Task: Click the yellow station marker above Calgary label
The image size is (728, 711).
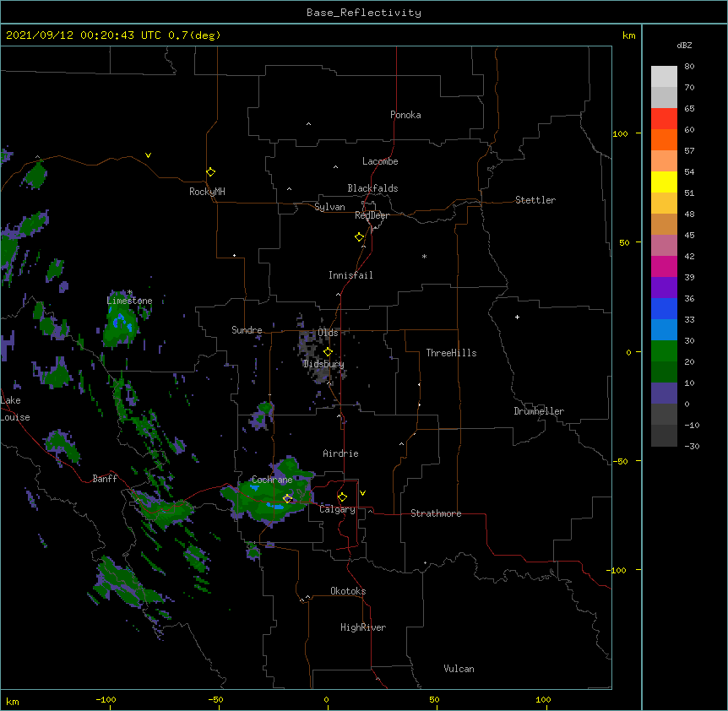Action: [x=342, y=497]
